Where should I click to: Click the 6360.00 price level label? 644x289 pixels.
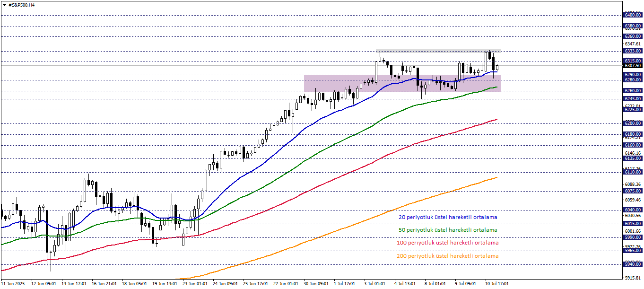click(x=633, y=36)
